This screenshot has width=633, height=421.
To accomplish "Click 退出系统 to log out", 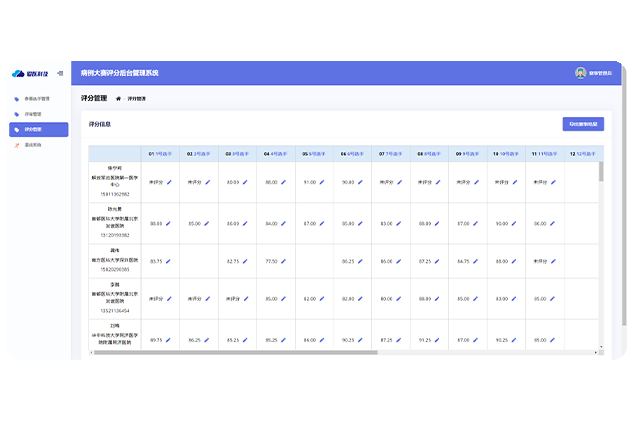I will coord(33,145).
